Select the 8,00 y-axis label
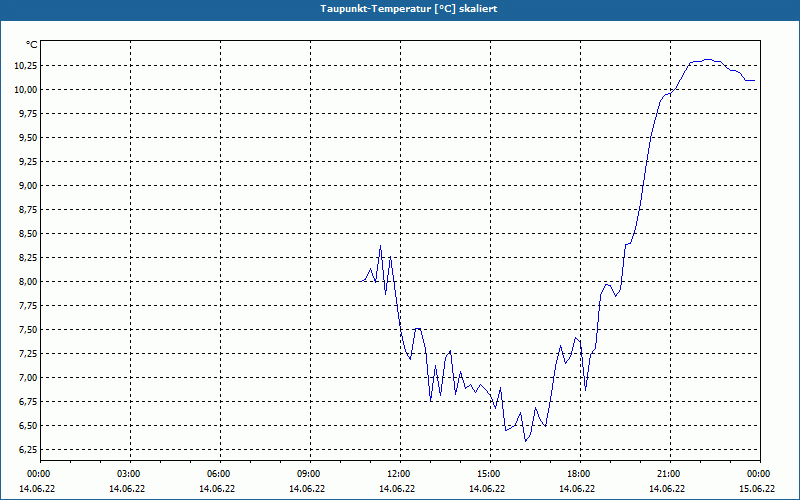 [x=28, y=282]
